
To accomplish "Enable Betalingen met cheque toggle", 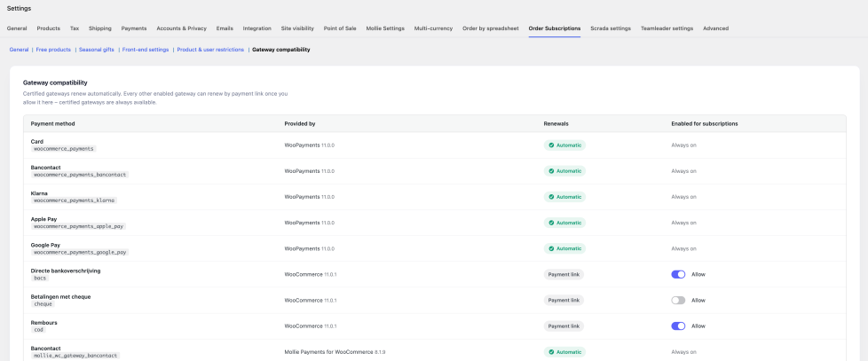I will click(x=678, y=300).
